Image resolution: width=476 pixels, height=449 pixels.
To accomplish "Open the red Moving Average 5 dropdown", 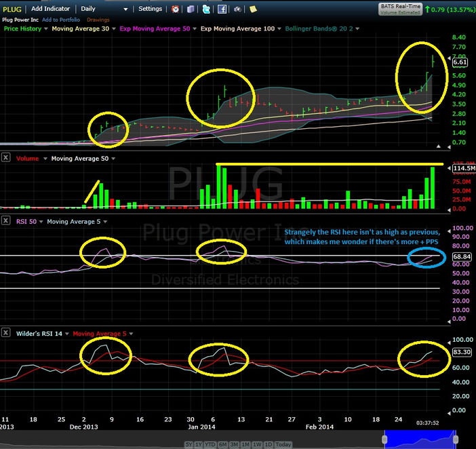I will (131, 334).
